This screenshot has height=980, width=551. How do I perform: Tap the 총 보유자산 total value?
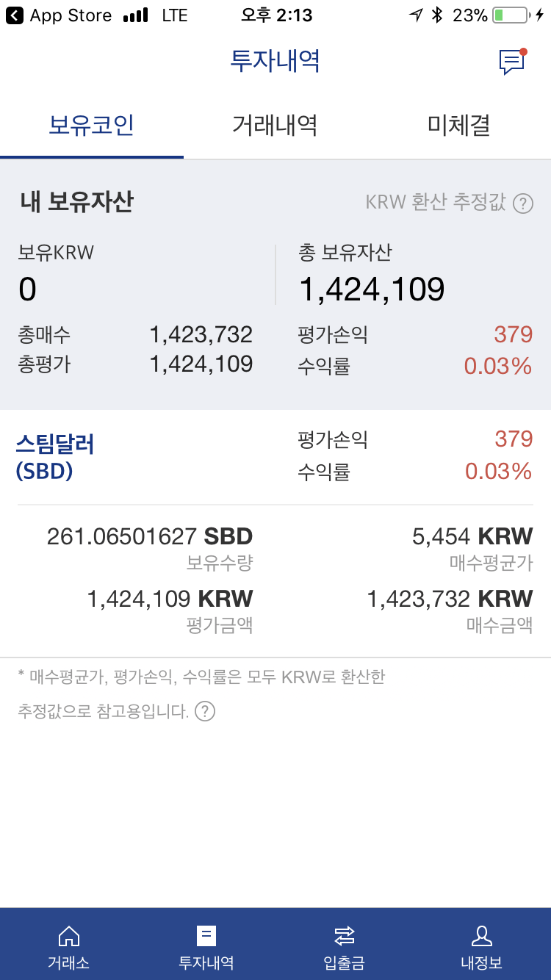click(x=372, y=289)
